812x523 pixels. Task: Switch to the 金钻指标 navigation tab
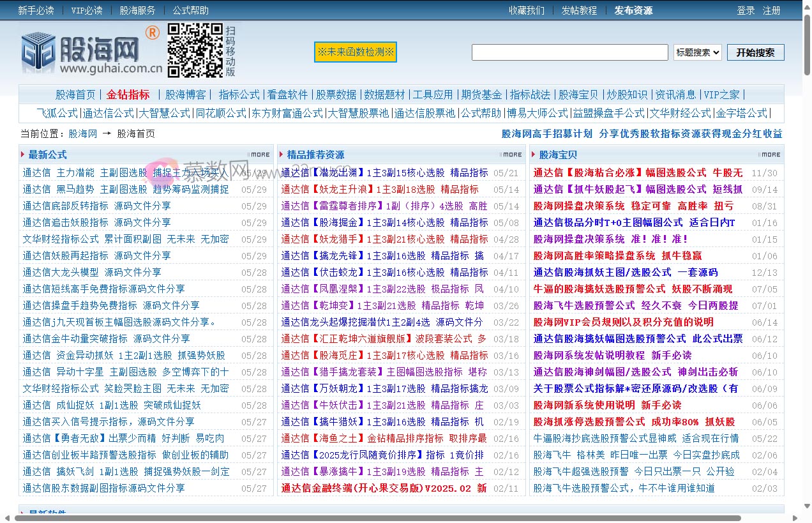(x=127, y=94)
